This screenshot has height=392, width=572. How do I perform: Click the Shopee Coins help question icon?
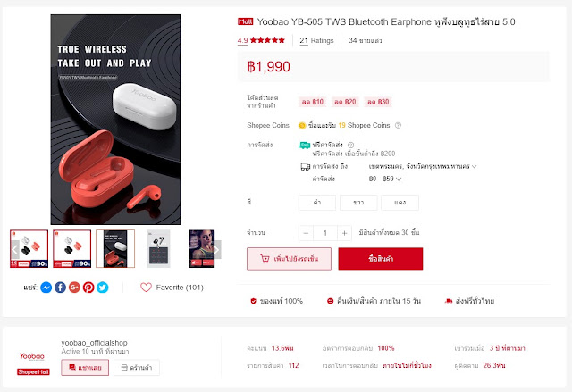(x=398, y=125)
